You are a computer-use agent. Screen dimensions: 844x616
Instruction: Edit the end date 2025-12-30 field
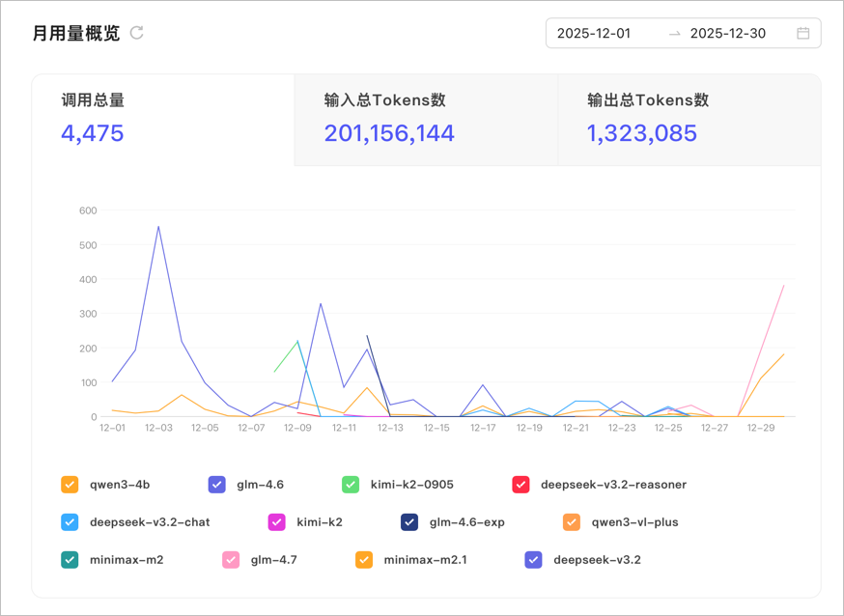coord(728,34)
